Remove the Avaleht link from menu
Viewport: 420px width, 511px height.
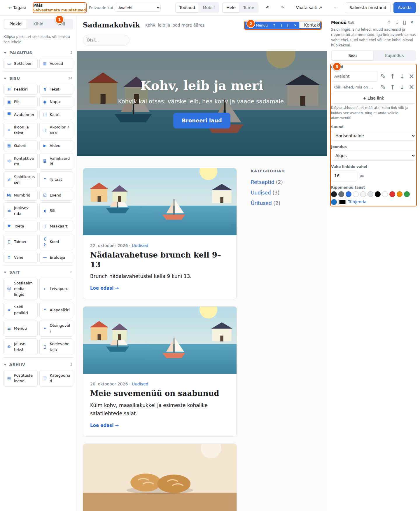411,76
